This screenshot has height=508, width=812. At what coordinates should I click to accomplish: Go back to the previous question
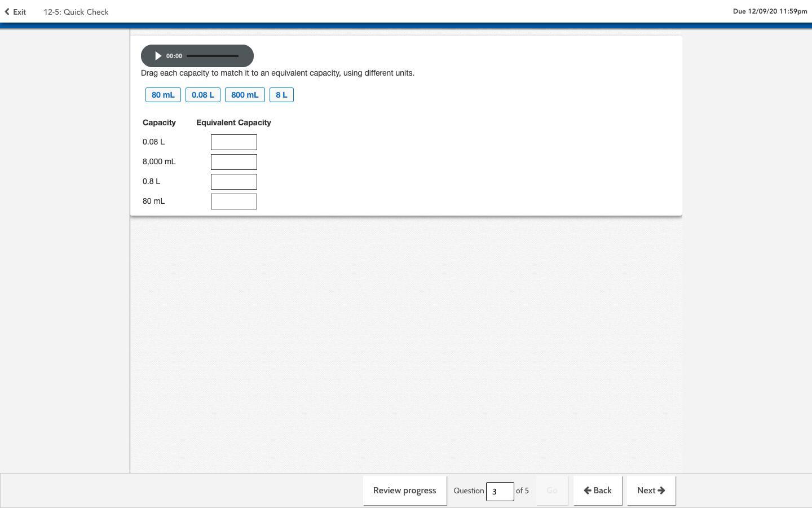[598, 491]
